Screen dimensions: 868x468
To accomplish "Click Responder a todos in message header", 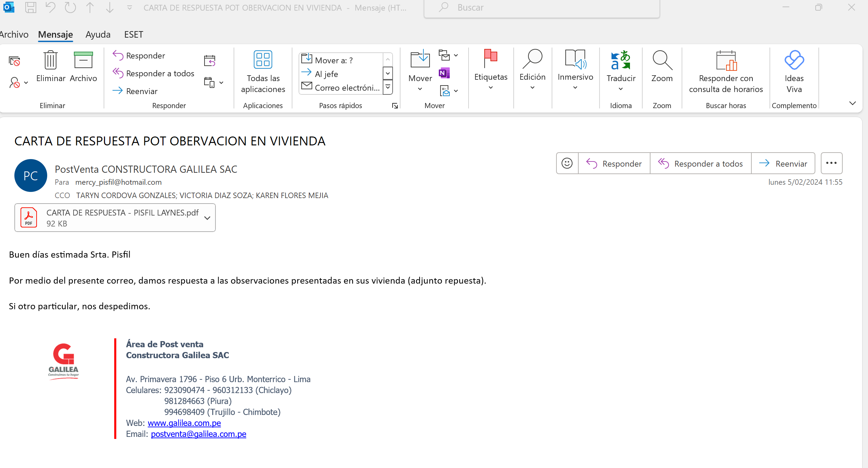I will pos(701,163).
